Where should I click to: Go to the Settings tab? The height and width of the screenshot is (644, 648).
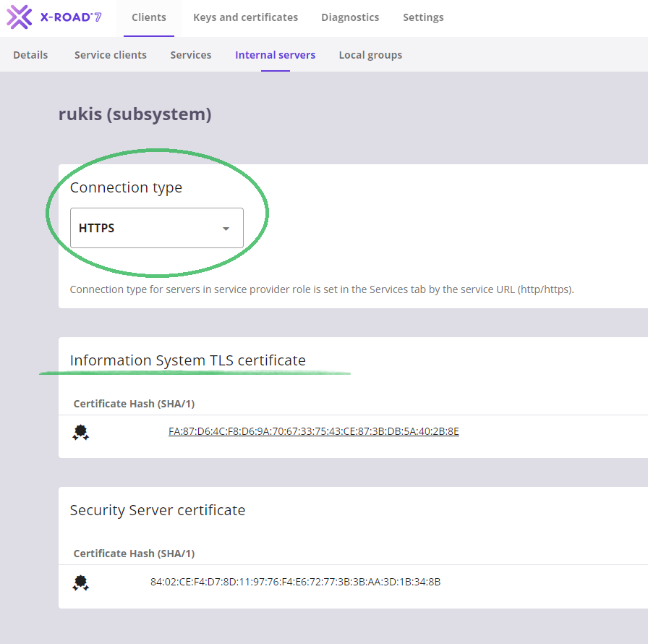423,17
